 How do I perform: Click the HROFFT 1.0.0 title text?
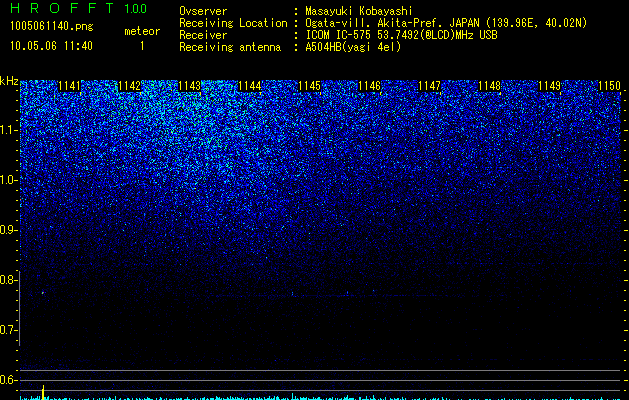point(79,8)
